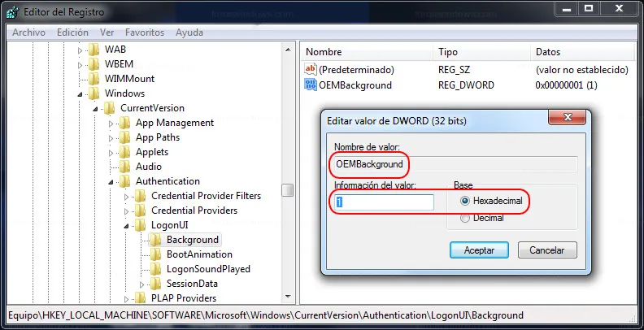Image resolution: width=644 pixels, height=330 pixels.
Task: Expand the SessionData key
Action: tap(142, 284)
